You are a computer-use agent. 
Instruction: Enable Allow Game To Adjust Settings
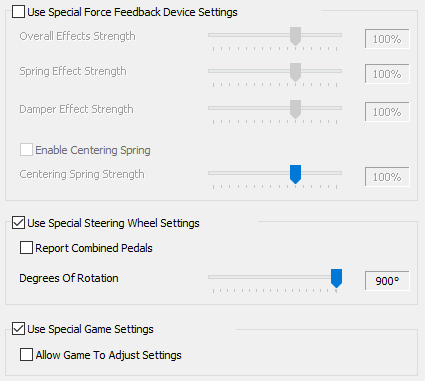pos(26,355)
